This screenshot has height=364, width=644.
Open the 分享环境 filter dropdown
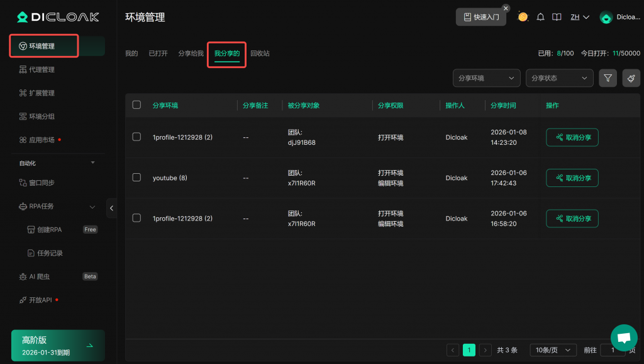click(486, 78)
